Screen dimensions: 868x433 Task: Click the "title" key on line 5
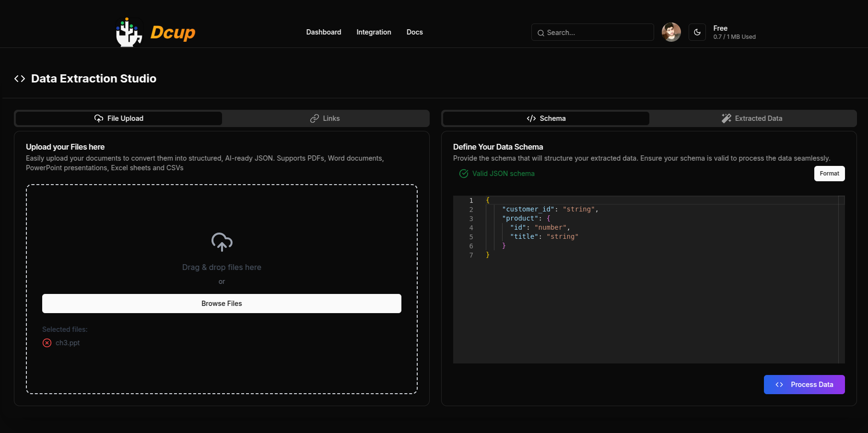pos(524,236)
